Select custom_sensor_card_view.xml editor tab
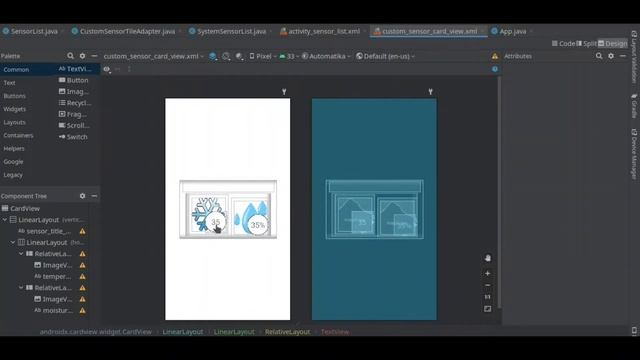 click(x=429, y=31)
